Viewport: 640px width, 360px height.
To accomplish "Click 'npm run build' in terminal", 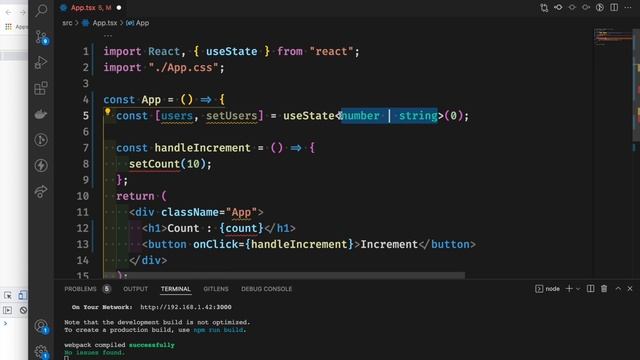I will click(218, 330).
